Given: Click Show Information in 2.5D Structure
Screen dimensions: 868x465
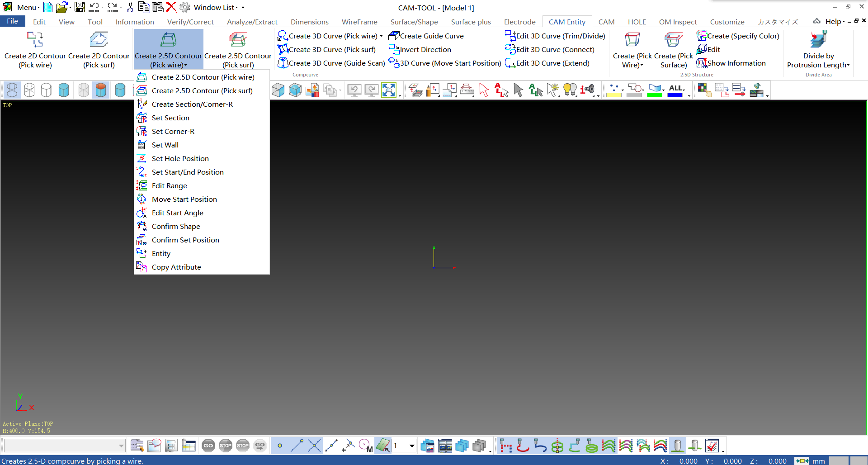Looking at the screenshot, I should click(x=731, y=63).
